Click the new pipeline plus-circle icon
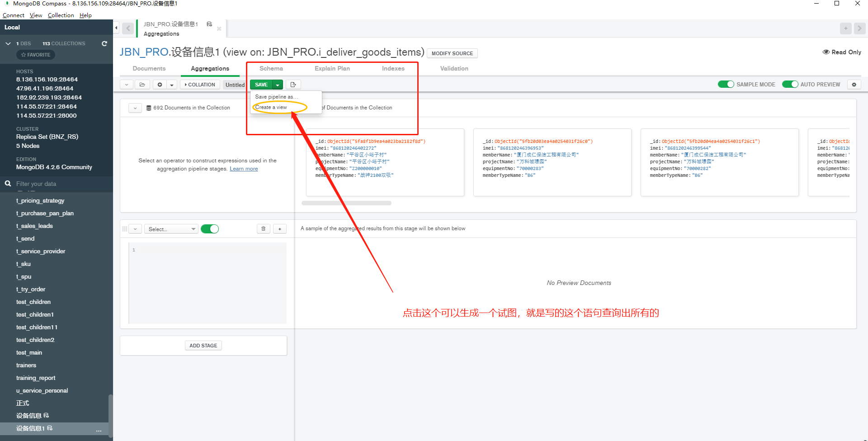868x441 pixels. tap(160, 85)
